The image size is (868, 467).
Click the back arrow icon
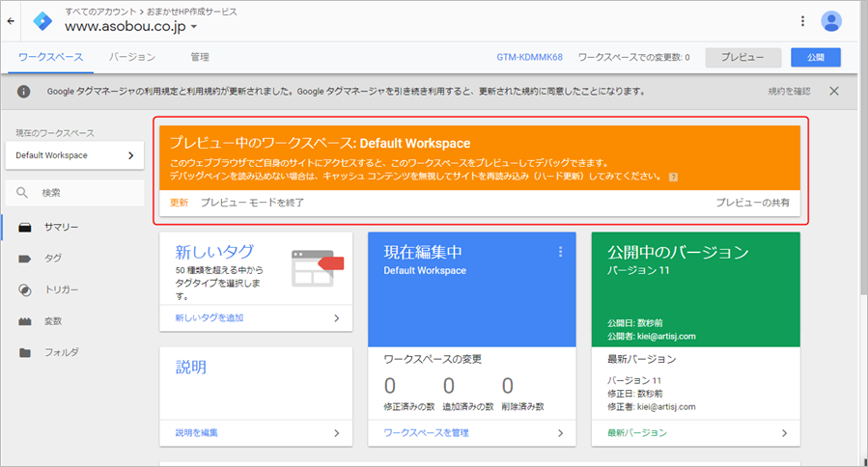click(11, 21)
